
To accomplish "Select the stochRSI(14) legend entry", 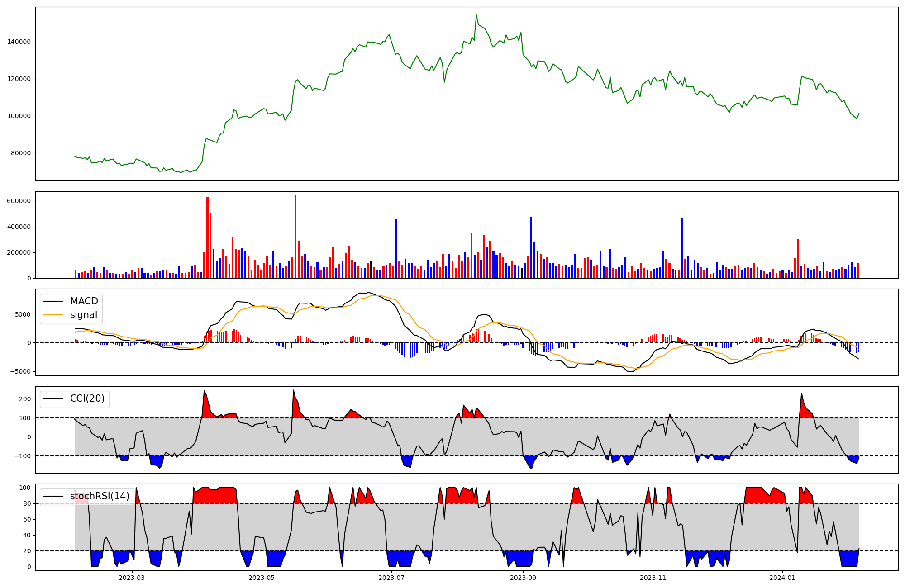I will 100,496.
